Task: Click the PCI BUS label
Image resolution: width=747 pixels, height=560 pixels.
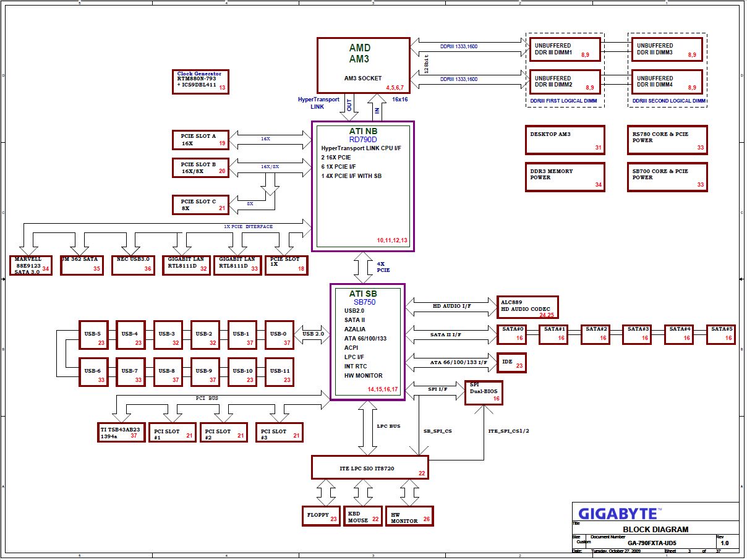Action: pyautogui.click(x=208, y=398)
